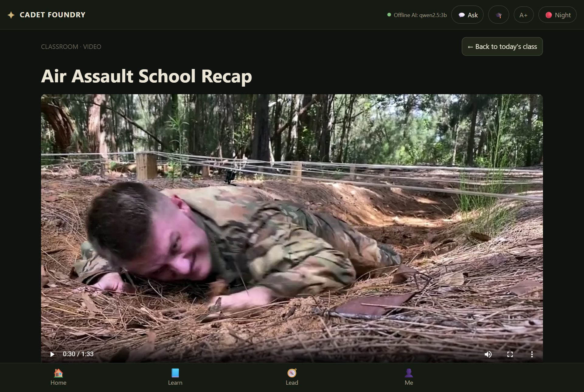This screenshot has height=392, width=584.
Task: Go to the Home tab
Action: [58, 377]
